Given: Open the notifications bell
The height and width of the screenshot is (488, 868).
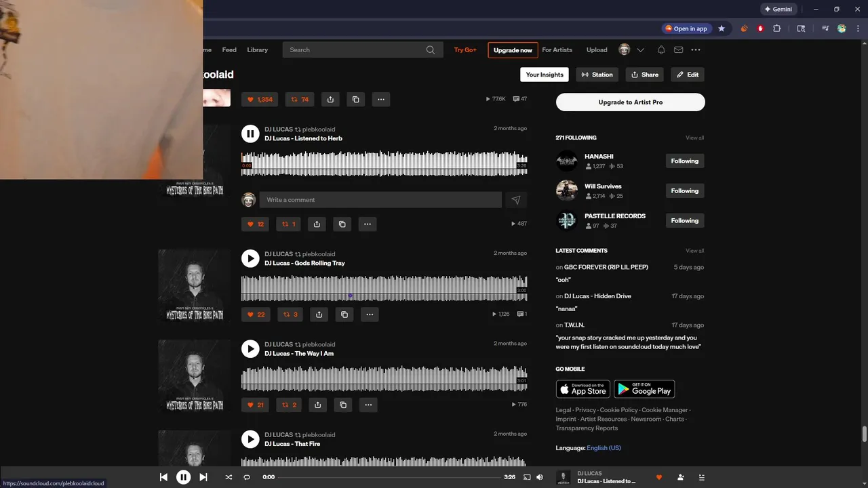Looking at the screenshot, I should click(x=661, y=49).
